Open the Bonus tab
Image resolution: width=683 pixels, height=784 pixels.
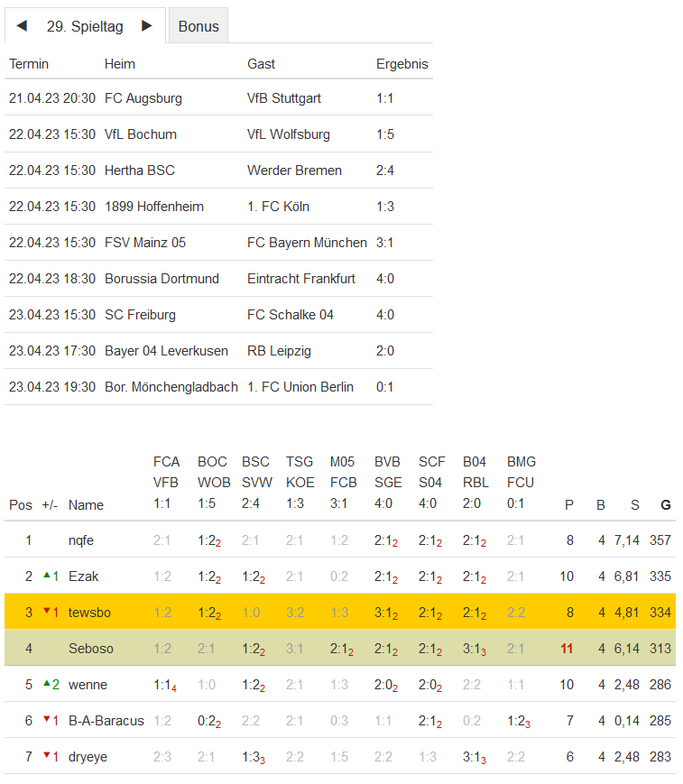[x=198, y=26]
